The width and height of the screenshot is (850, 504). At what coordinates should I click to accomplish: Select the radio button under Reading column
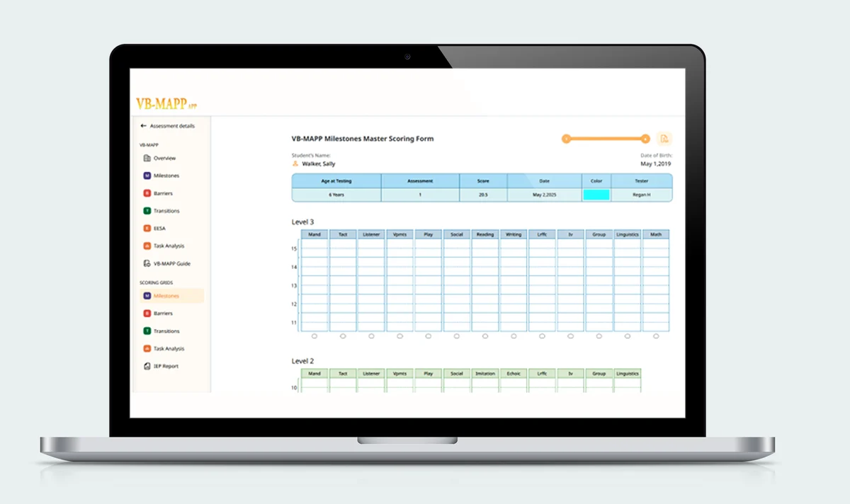(x=485, y=336)
